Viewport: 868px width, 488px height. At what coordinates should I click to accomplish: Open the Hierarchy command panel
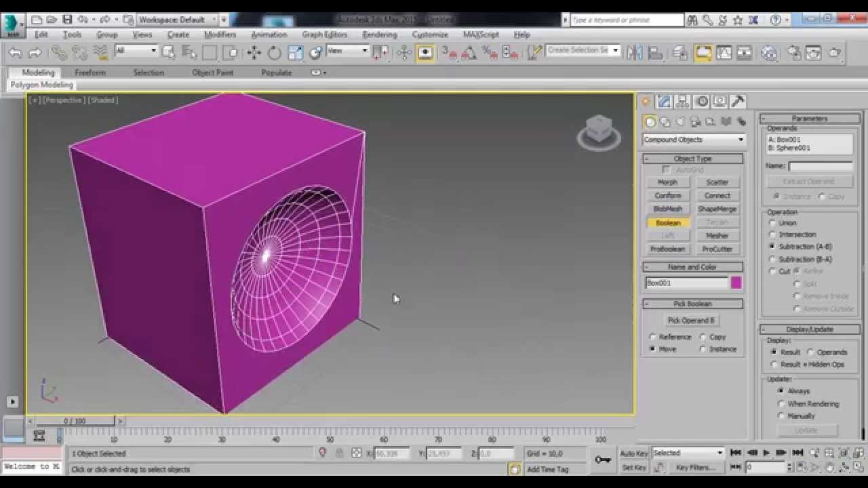point(682,100)
